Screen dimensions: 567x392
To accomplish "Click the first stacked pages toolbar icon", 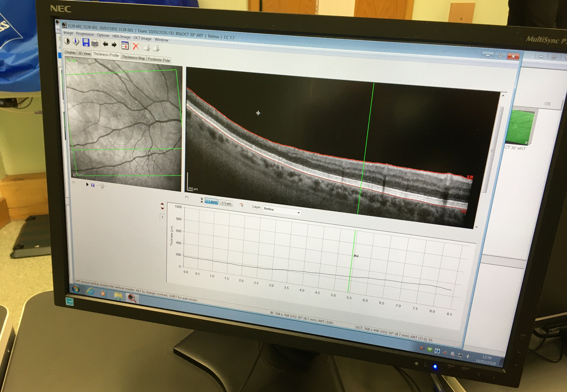I will [147, 47].
